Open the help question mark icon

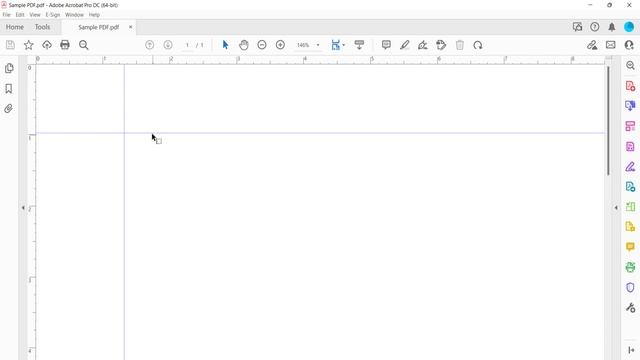click(x=595, y=27)
